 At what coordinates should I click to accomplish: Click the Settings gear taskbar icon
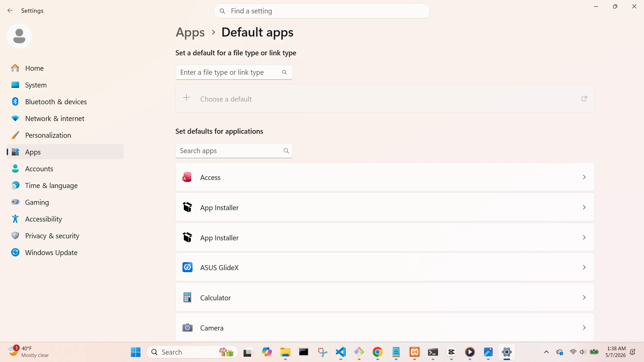click(x=507, y=352)
